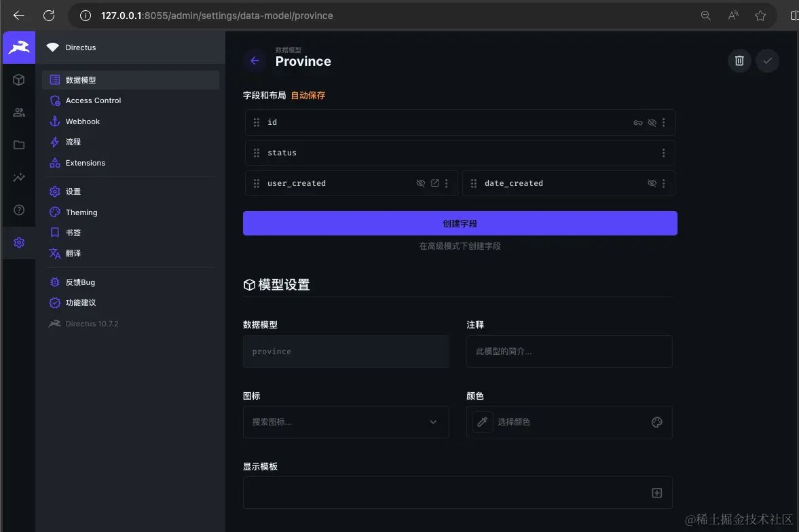Open the file library module icon

(x=19, y=145)
